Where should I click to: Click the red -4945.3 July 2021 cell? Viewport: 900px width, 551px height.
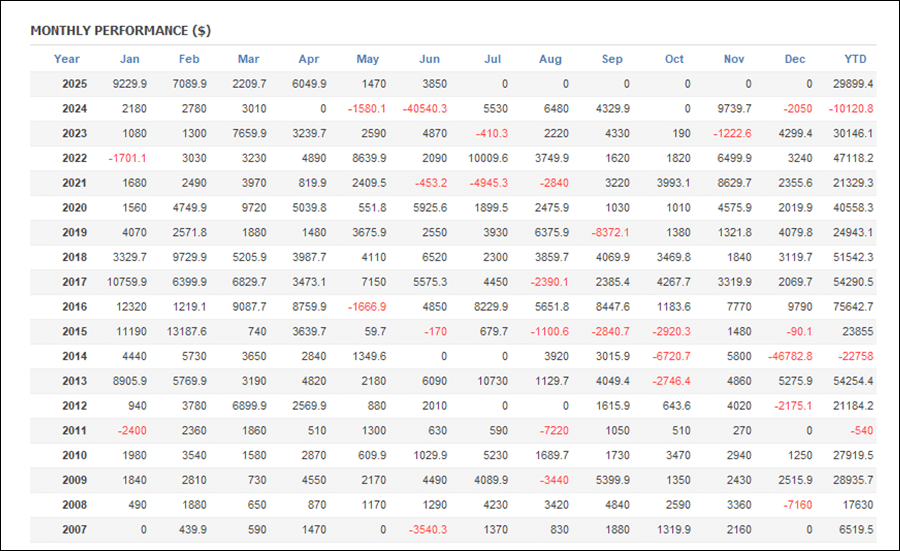(488, 183)
